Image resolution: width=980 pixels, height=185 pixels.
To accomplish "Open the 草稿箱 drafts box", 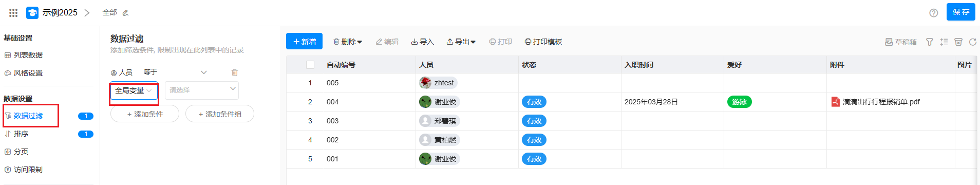I will [901, 42].
